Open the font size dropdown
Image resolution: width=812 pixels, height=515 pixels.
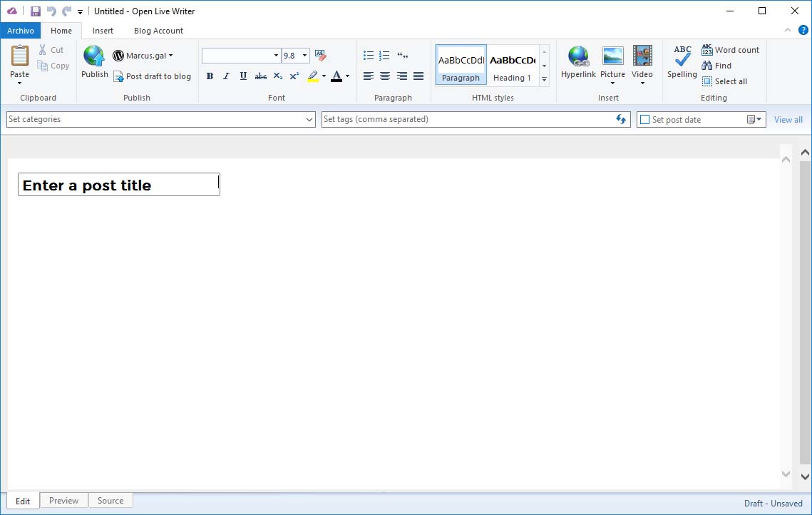pyautogui.click(x=304, y=56)
